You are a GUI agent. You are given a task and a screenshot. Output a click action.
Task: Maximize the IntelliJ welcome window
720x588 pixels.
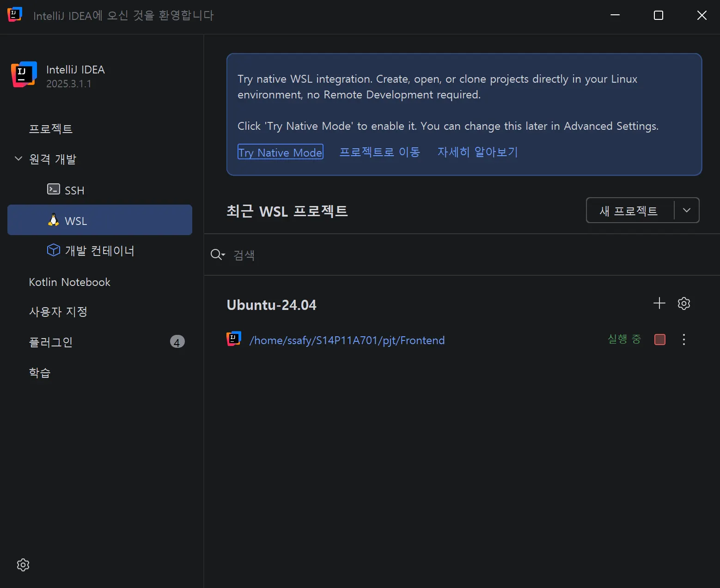(659, 15)
